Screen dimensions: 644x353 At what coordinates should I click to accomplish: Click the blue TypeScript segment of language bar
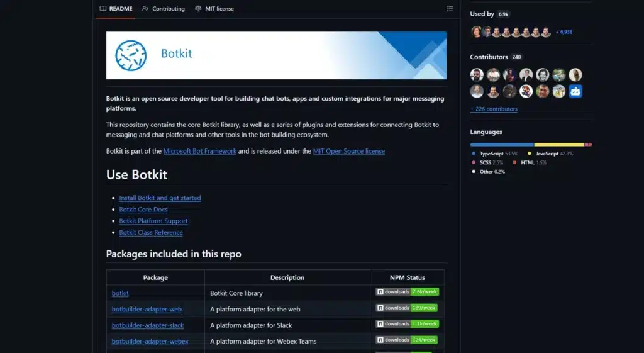coord(502,145)
